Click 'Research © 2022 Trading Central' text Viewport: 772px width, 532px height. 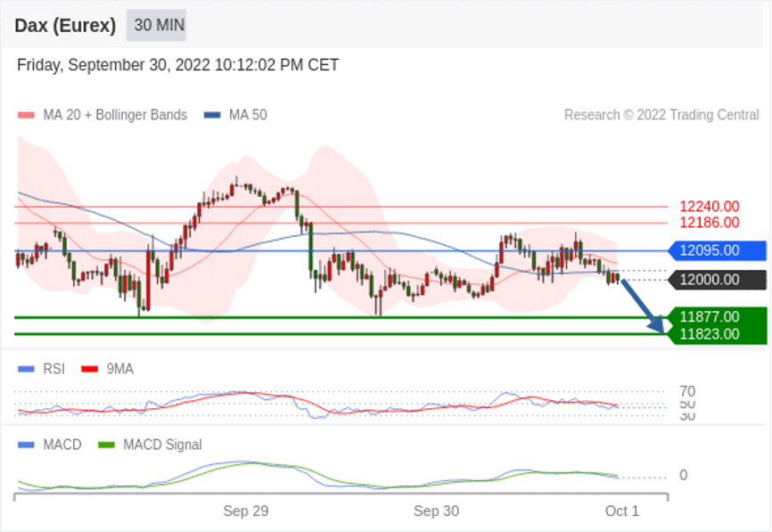661,115
